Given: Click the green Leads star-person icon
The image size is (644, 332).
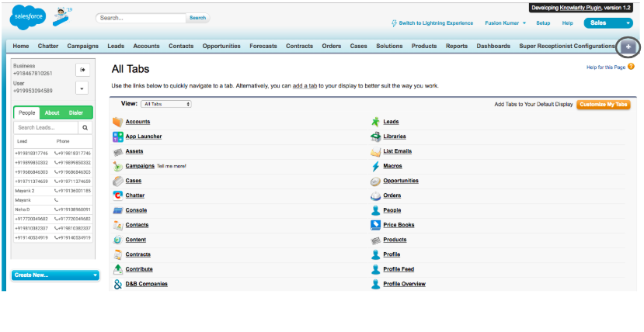Looking at the screenshot, I should click(x=375, y=122).
